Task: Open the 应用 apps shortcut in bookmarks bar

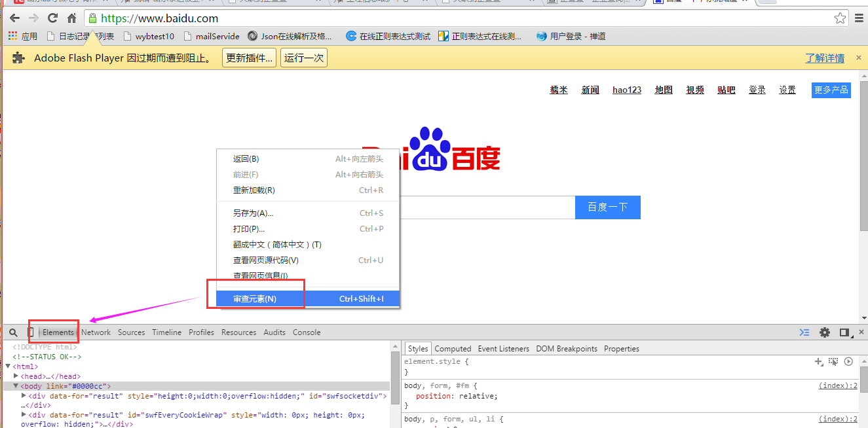Action: tap(22, 37)
